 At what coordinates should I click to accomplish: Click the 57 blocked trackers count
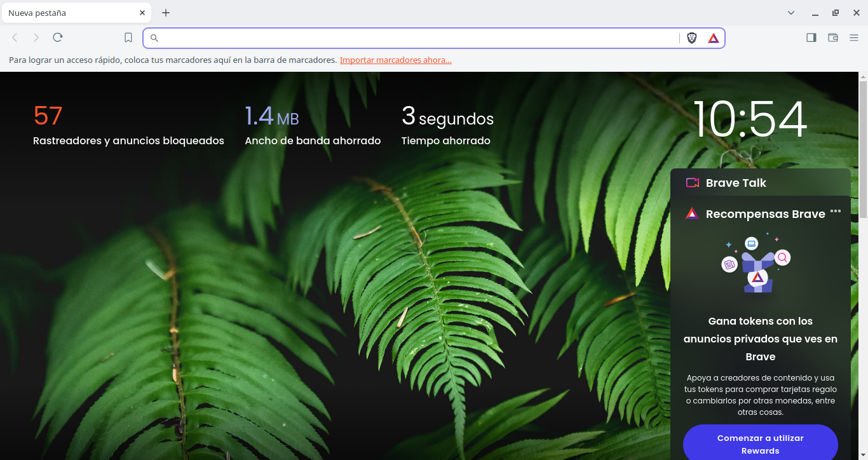(48, 116)
